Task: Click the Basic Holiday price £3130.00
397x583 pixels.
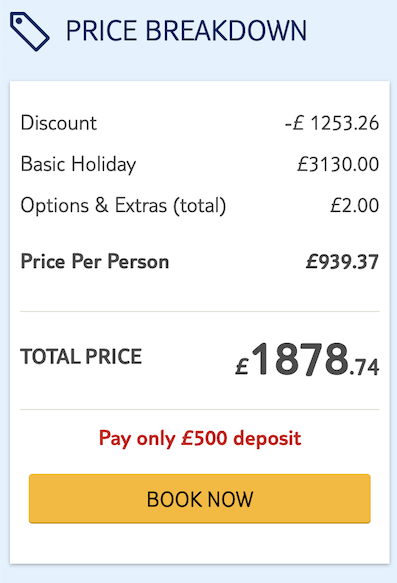Action: [x=338, y=164]
